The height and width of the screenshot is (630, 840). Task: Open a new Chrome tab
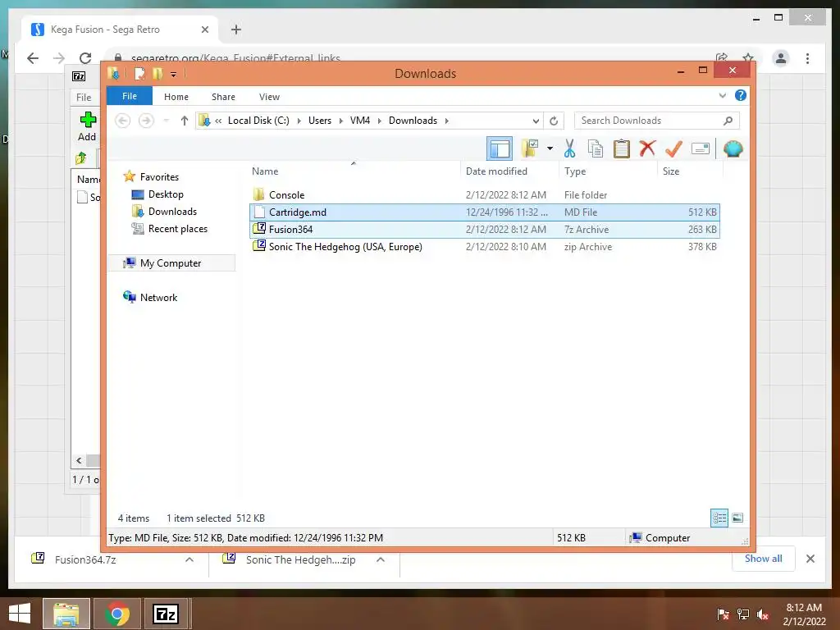(235, 30)
